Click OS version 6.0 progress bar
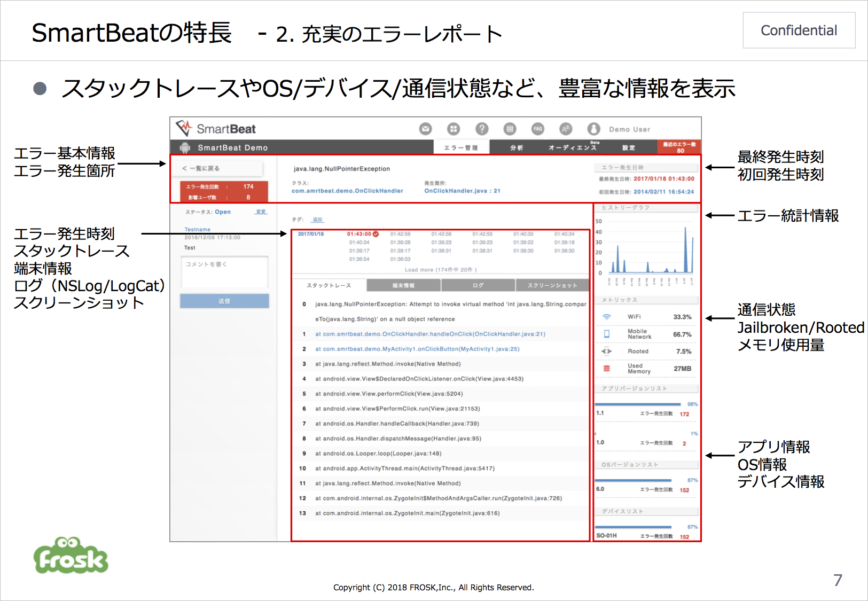Image resolution: width=868 pixels, height=601 pixels. (x=633, y=480)
